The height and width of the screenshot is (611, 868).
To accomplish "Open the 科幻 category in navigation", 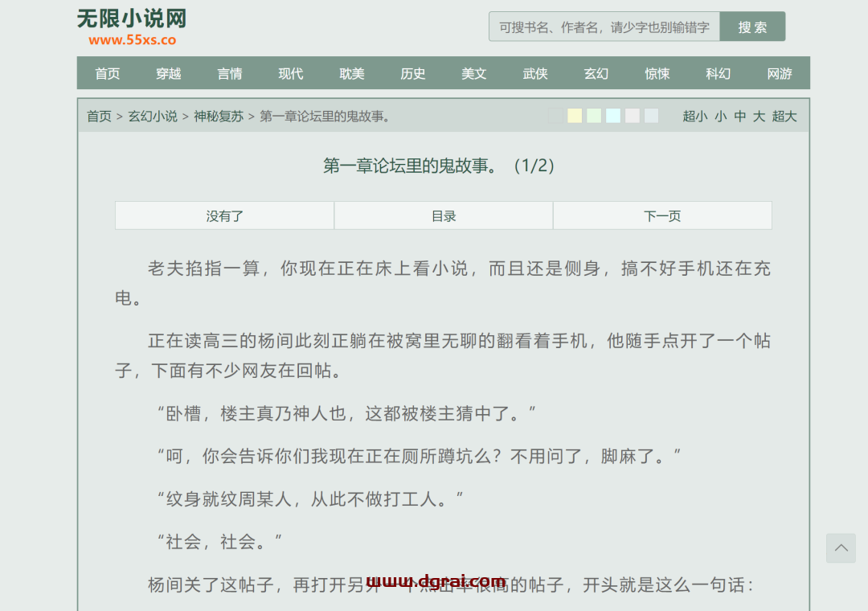I will tap(719, 73).
